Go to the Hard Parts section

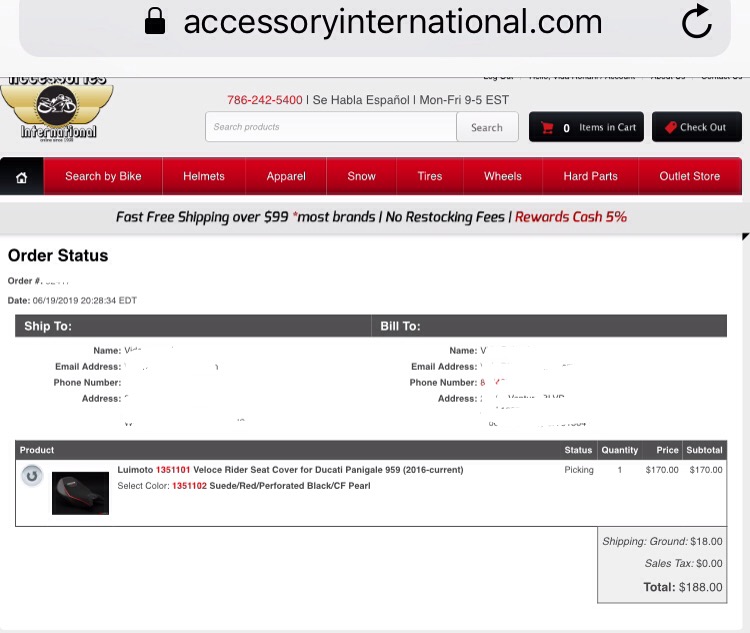pyautogui.click(x=590, y=176)
